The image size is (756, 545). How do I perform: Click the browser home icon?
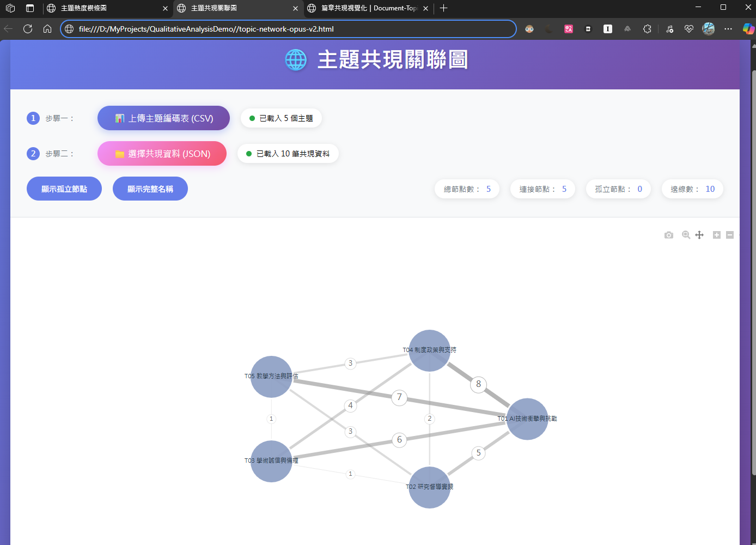click(x=47, y=29)
